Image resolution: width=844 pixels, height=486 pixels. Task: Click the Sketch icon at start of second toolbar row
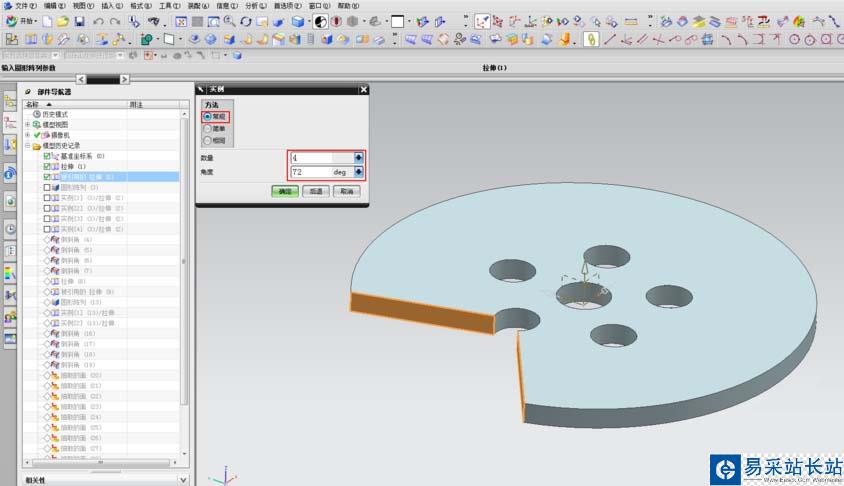[11, 39]
